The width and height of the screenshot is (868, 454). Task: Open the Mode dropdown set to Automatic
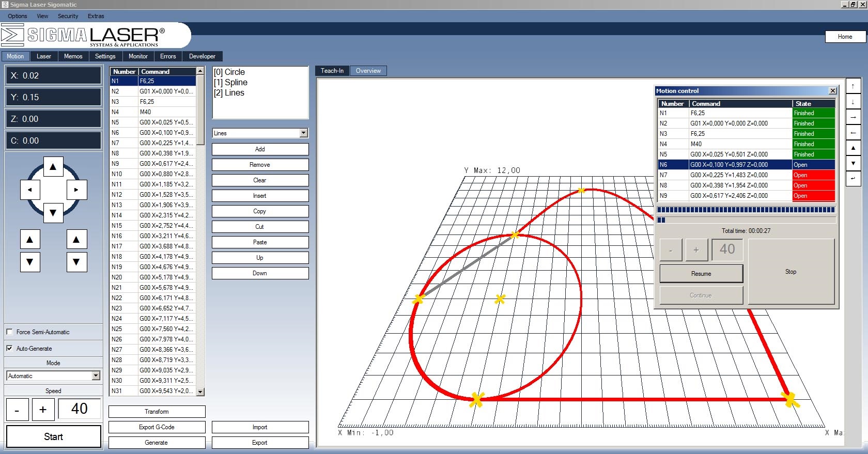point(96,376)
